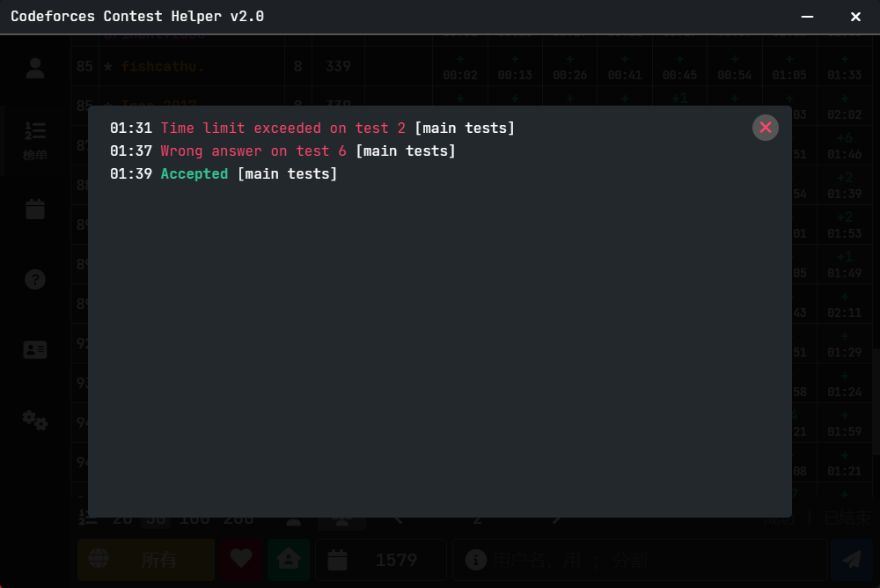Click the 02:11 cell
This screenshot has height=588, width=880.
pos(845,305)
